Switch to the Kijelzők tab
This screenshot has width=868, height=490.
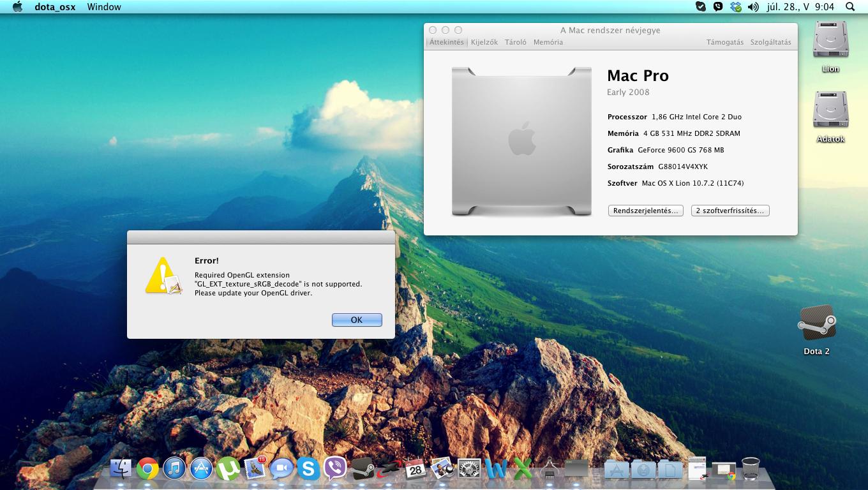coord(484,42)
